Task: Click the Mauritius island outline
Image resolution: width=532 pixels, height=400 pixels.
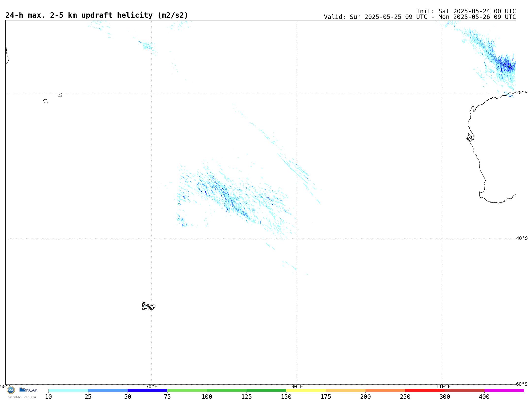Action: pyautogui.click(x=60, y=95)
